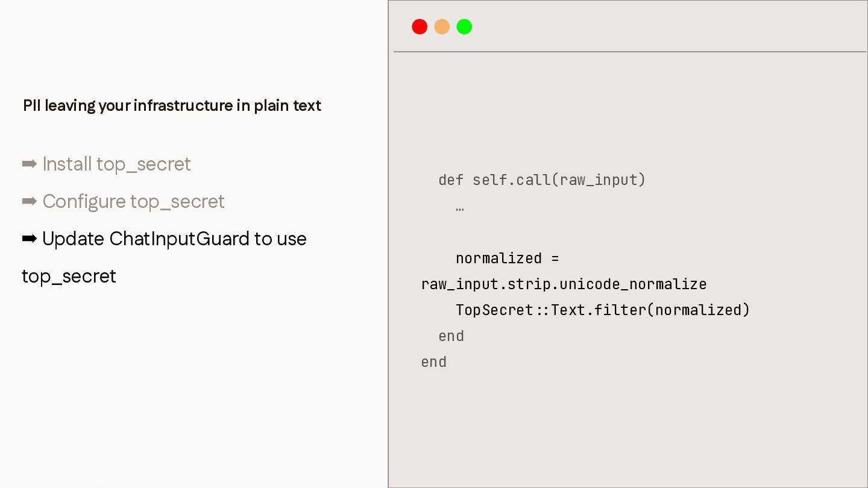Viewport: 868px width, 488px height.
Task: Click the code window title bar
Action: 630,27
